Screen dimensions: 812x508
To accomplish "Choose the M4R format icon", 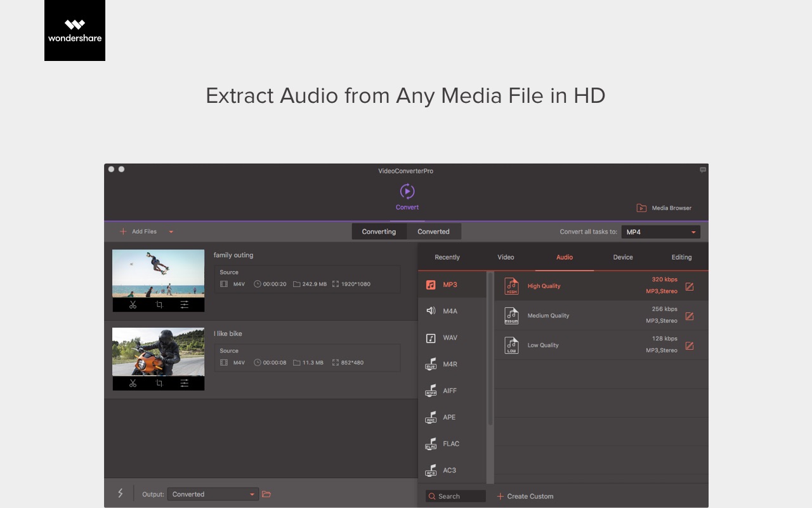I will (x=431, y=364).
